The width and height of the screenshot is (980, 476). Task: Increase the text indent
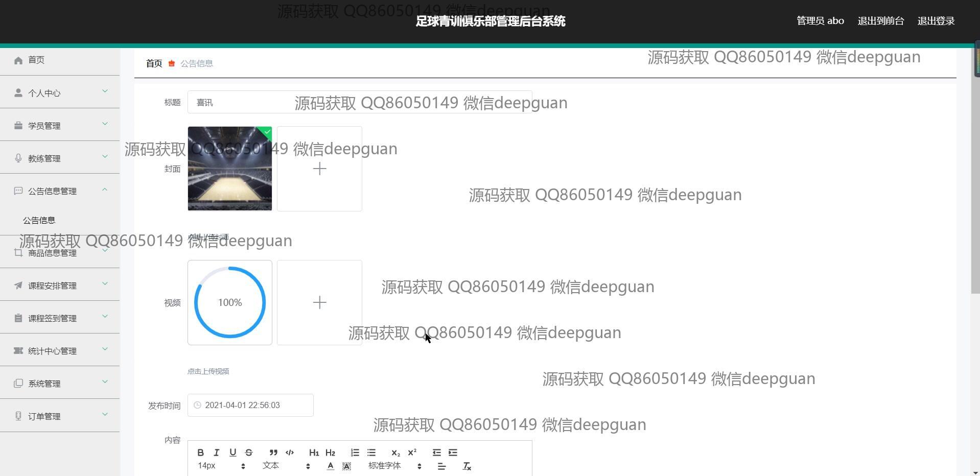click(453, 453)
